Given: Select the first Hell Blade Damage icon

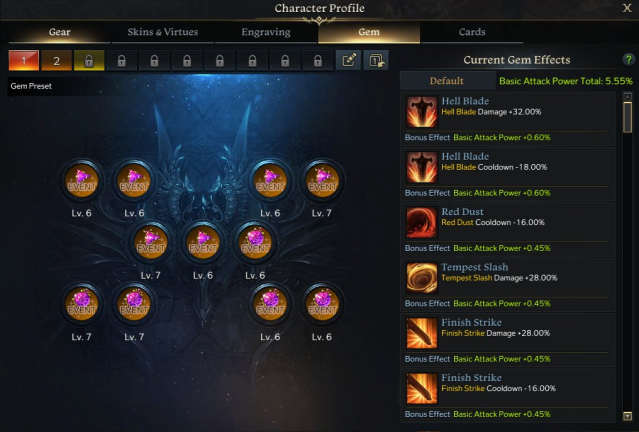Looking at the screenshot, I should (422, 112).
